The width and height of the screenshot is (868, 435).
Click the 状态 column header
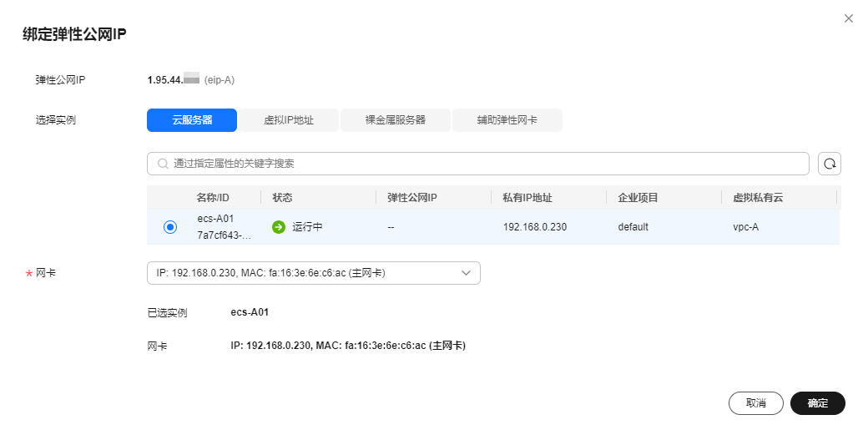coord(282,198)
